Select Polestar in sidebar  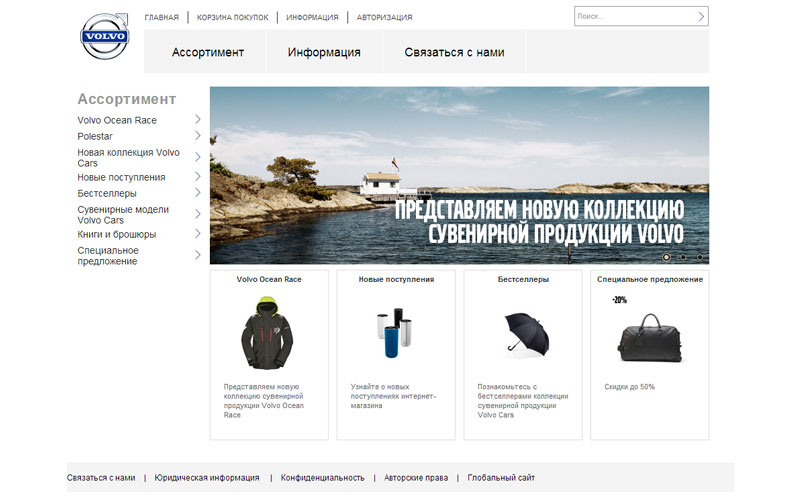[x=95, y=136]
